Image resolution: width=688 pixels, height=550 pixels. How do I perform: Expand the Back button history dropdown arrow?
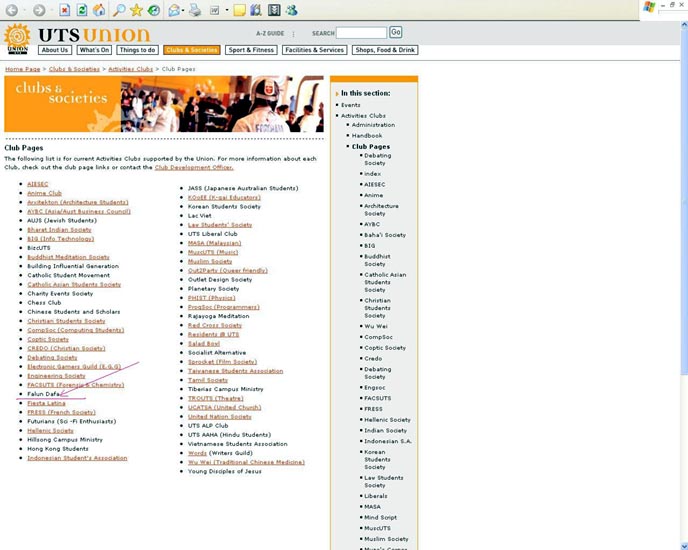tap(24, 10)
